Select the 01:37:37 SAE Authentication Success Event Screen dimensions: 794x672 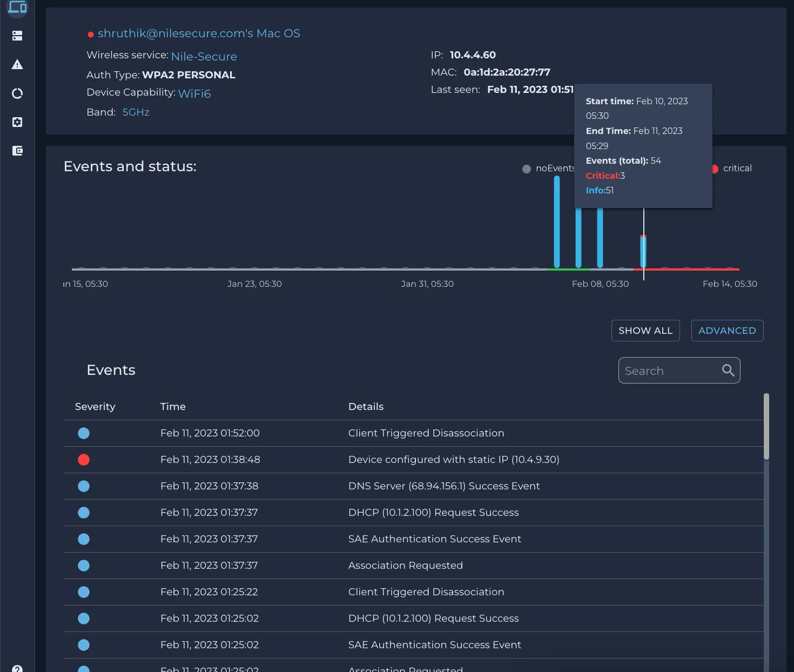click(413, 539)
